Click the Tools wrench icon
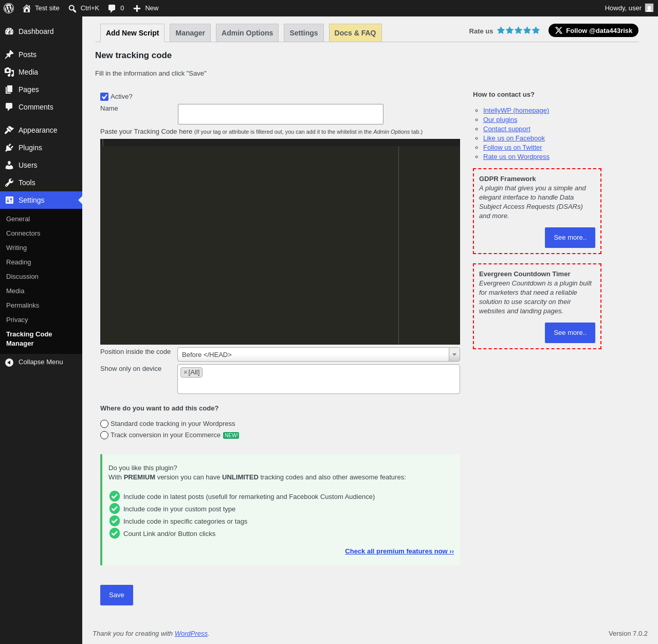The width and height of the screenshot is (658, 644). pos(9,183)
